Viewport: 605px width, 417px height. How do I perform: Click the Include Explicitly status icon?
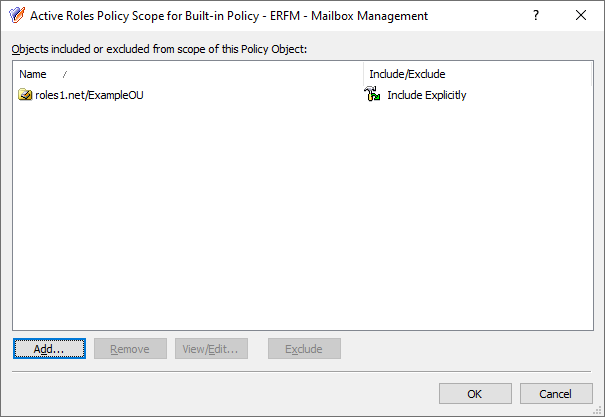click(x=372, y=94)
